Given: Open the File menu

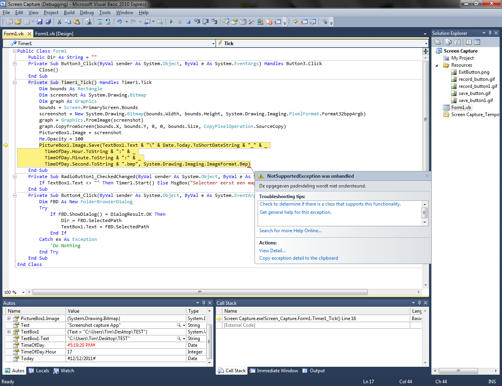Looking at the screenshot, I should (6, 12).
